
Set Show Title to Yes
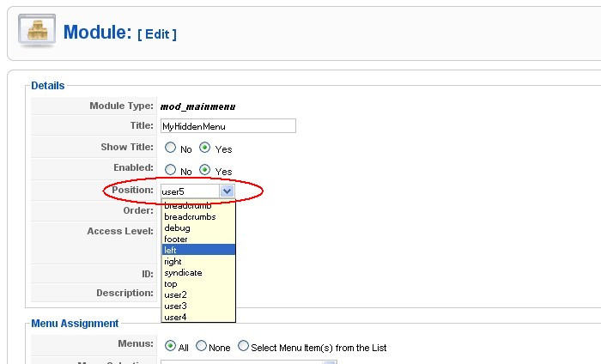(204, 148)
